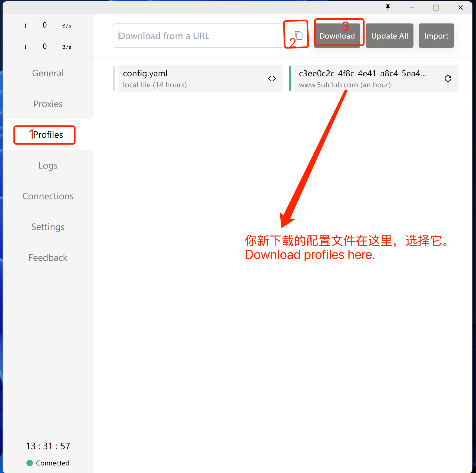The width and height of the screenshot is (476, 473).
Task: Maximize the application window
Action: click(x=436, y=8)
